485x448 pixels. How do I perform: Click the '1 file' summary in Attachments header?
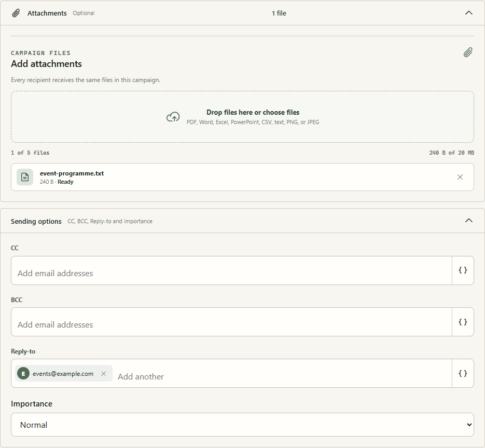pyautogui.click(x=279, y=13)
